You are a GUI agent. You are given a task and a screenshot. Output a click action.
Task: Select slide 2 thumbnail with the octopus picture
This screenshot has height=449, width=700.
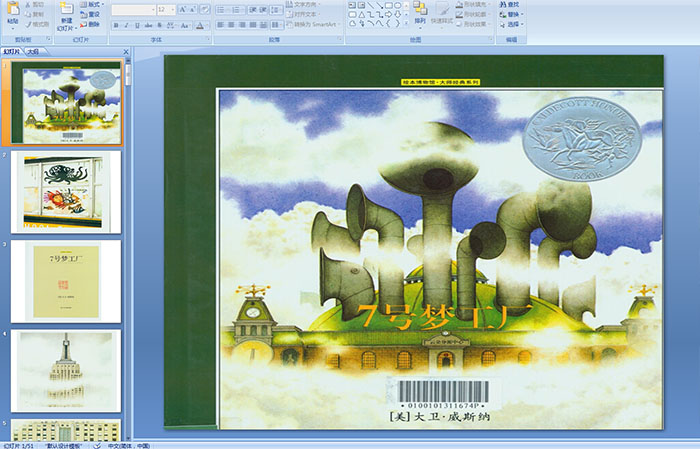tap(66, 192)
